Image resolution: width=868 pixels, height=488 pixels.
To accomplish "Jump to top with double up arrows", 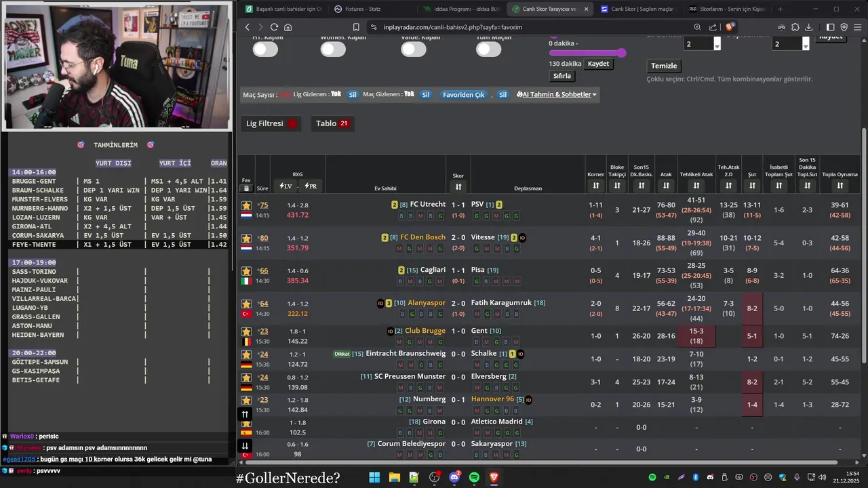I will pos(245,414).
